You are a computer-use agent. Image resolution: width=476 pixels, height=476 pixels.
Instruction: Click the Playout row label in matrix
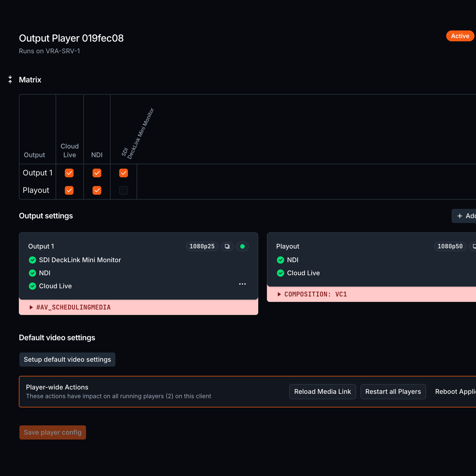[36, 190]
